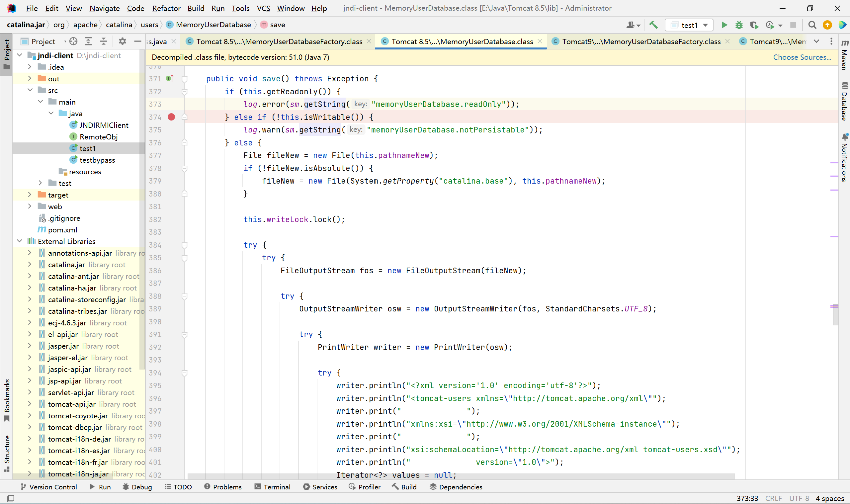The image size is (850, 504).
Task: Expand all in Project panel
Action: pyautogui.click(x=88, y=42)
